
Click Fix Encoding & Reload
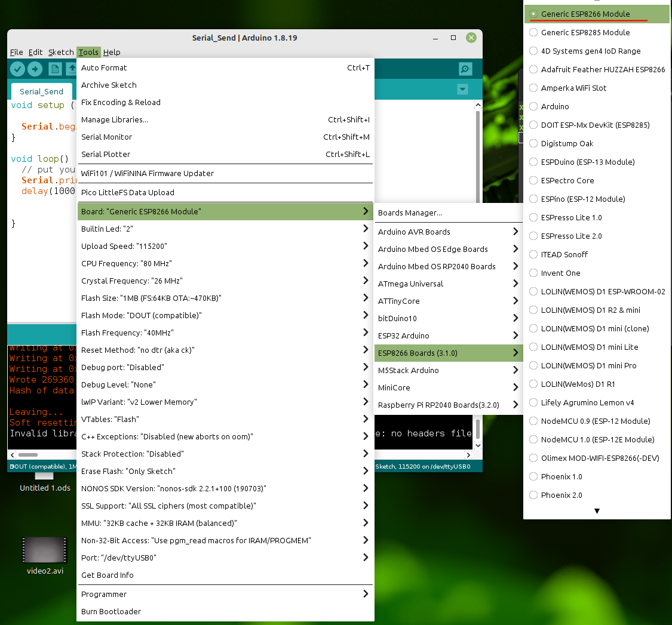click(x=225, y=103)
